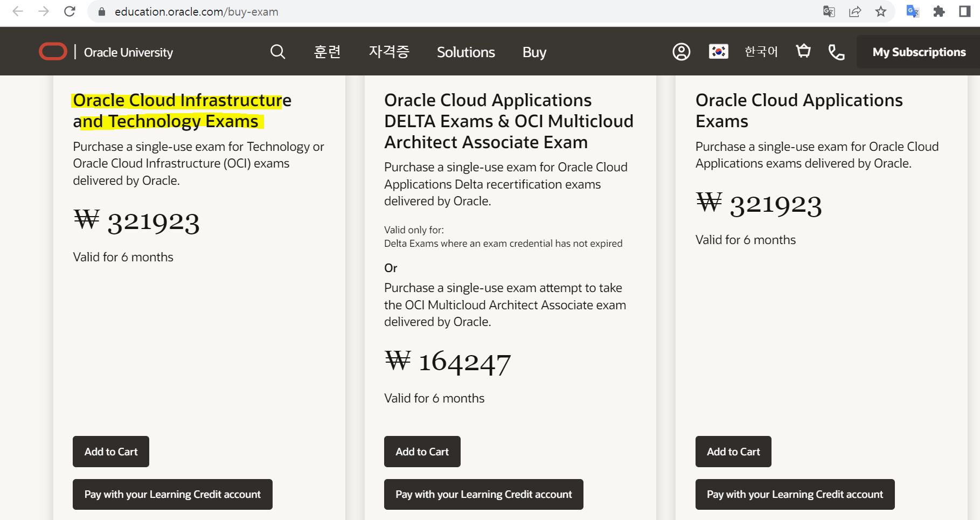
Task: Click the ₩ 164247 price
Action: pyautogui.click(x=448, y=362)
